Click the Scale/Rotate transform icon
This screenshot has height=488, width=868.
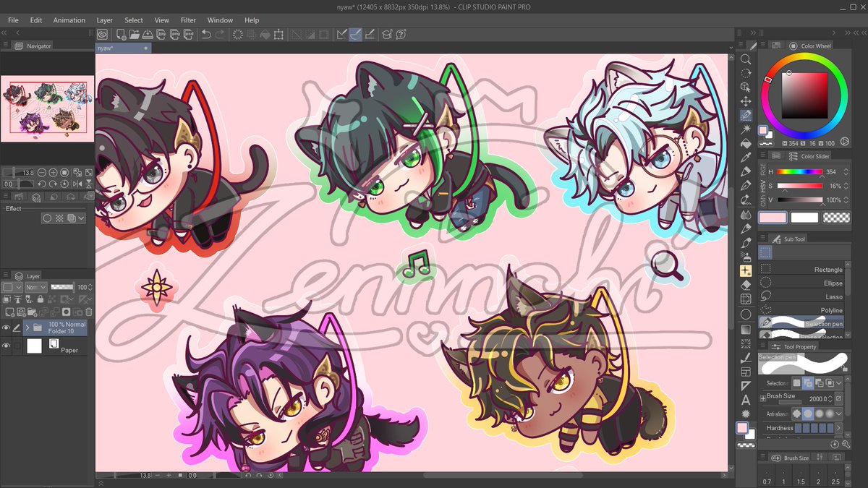pos(278,34)
